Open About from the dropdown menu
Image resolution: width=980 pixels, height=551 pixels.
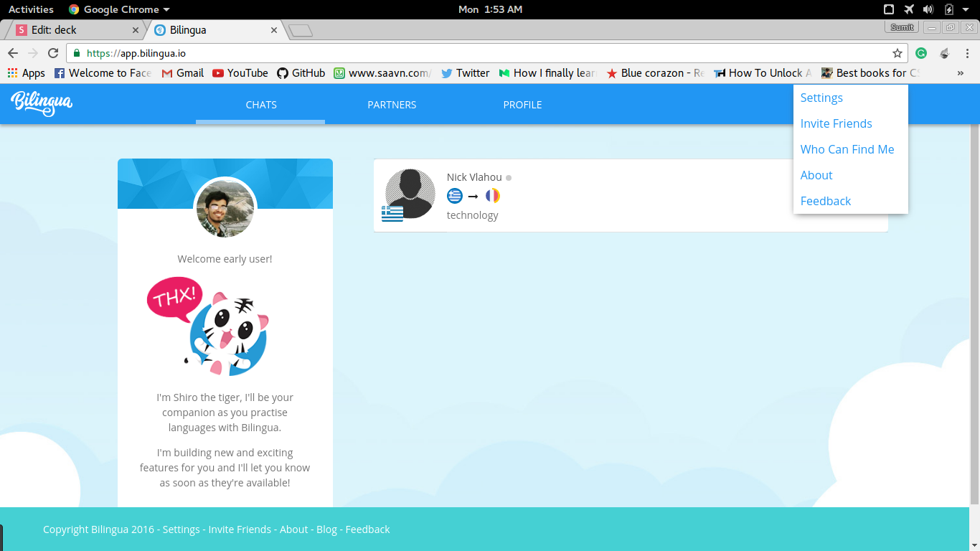[x=816, y=175]
